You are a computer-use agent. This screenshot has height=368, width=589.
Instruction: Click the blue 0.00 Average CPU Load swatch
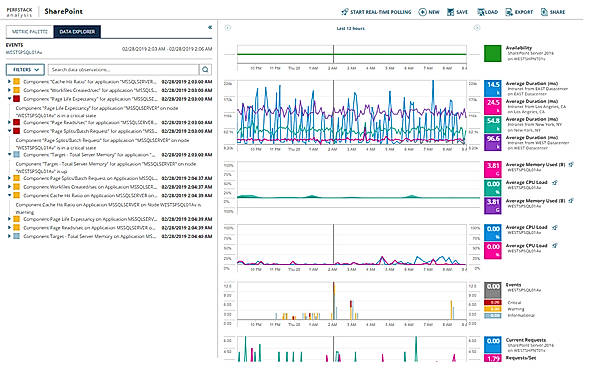pyautogui.click(x=492, y=232)
